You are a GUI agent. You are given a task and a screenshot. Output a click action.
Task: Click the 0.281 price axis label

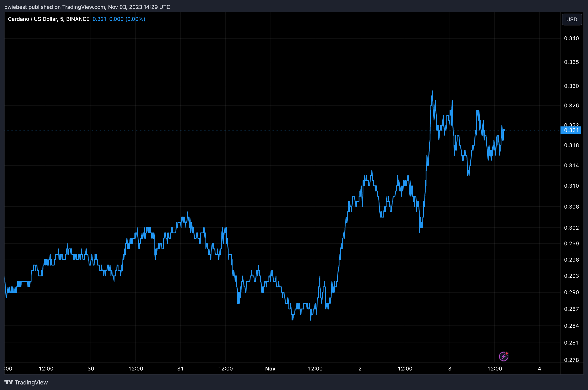(x=571, y=343)
